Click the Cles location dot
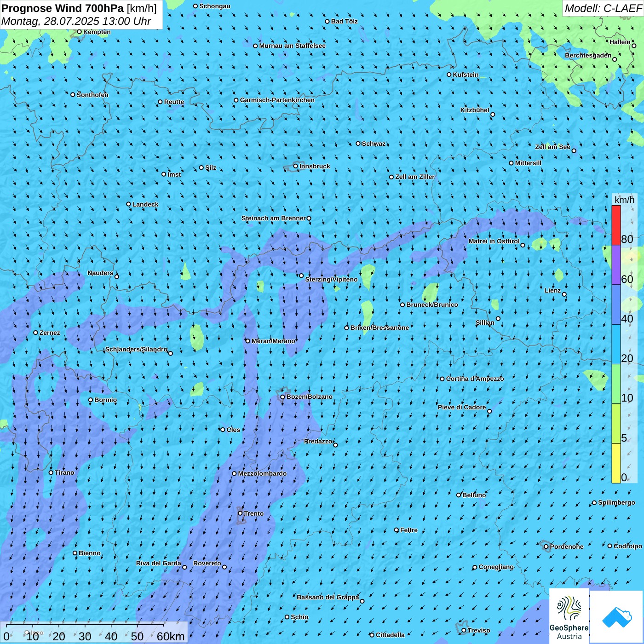This screenshot has width=644, height=644. (223, 430)
